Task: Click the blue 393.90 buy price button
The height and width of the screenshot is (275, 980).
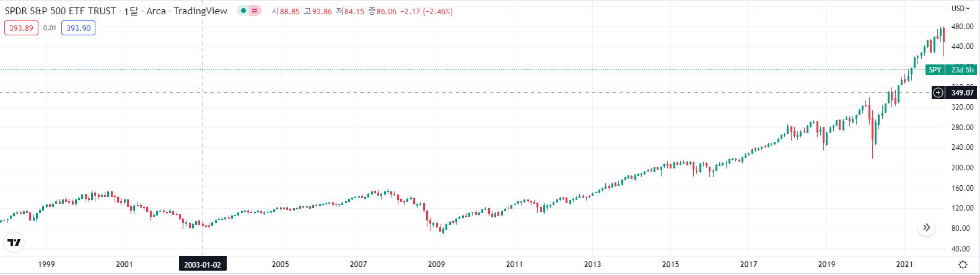Action: (78, 28)
